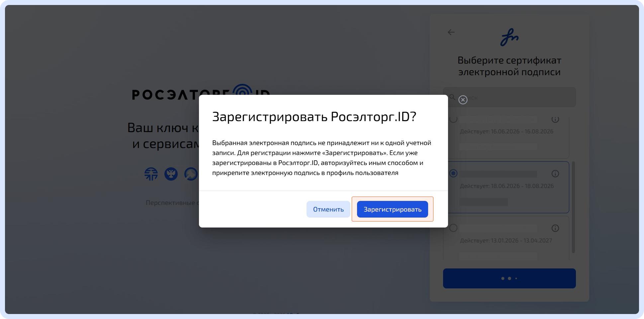Click the double-headed eagle emblem icon
This screenshot has width=644, height=319.
[x=171, y=174]
